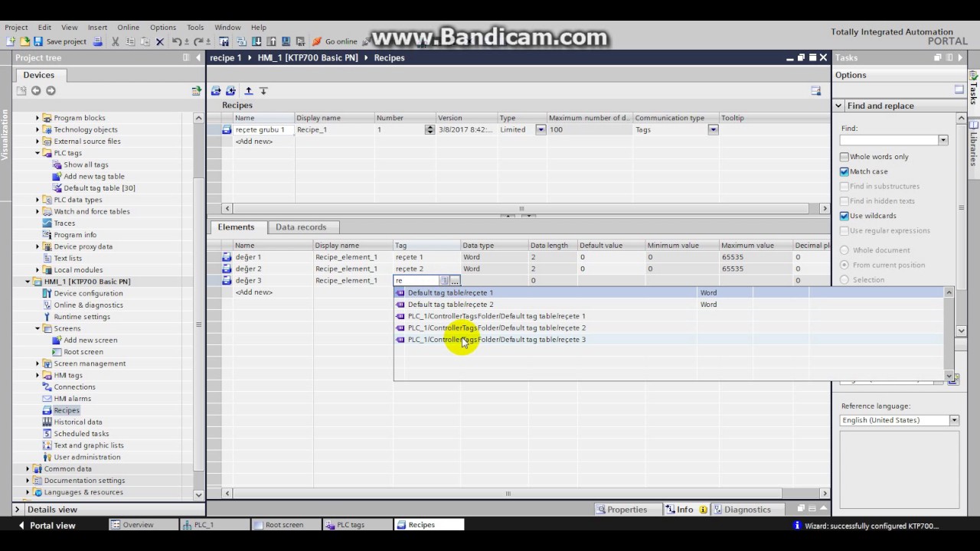The height and width of the screenshot is (551, 980).
Task: Open the Project menu
Action: [16, 27]
